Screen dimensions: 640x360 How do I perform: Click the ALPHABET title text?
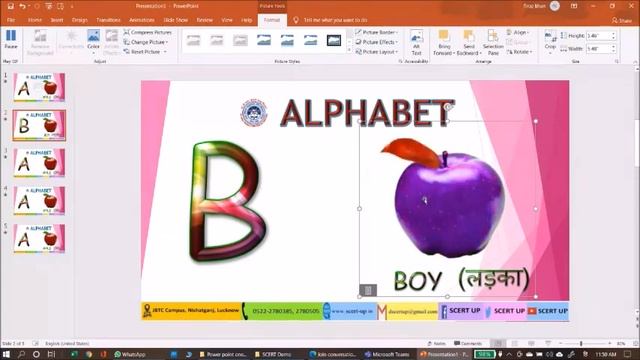coord(367,113)
